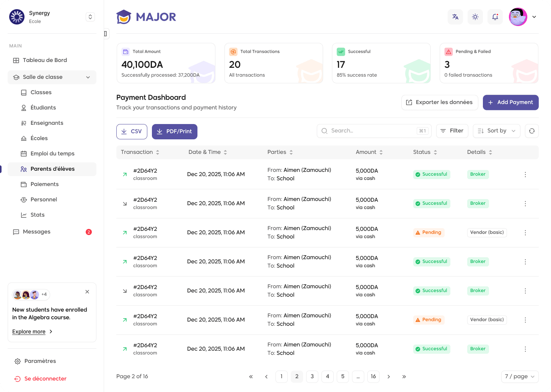Viewport: 551px width, 392px height.
Task: Toggle sort order on the Amount column
Action: pos(380,152)
